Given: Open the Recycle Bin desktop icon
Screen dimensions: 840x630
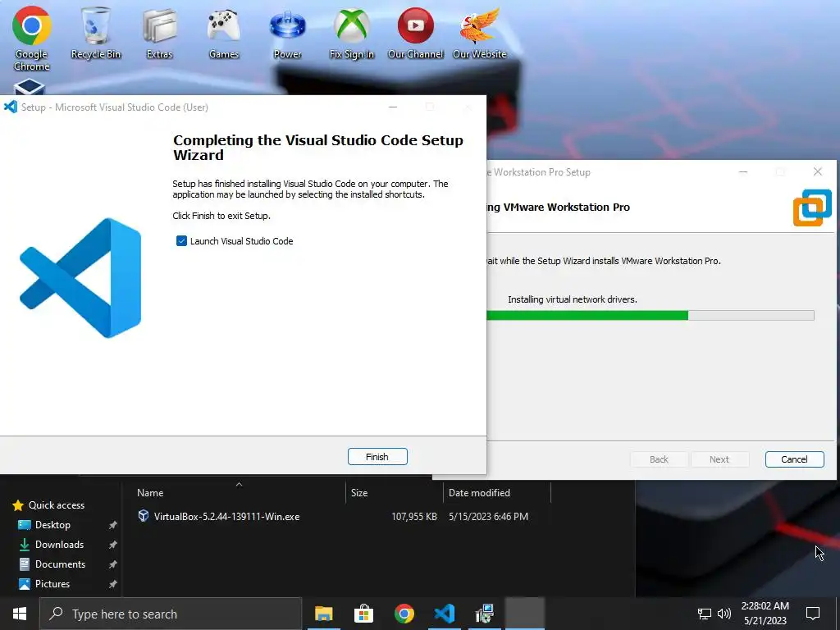Looking at the screenshot, I should 96,34.
